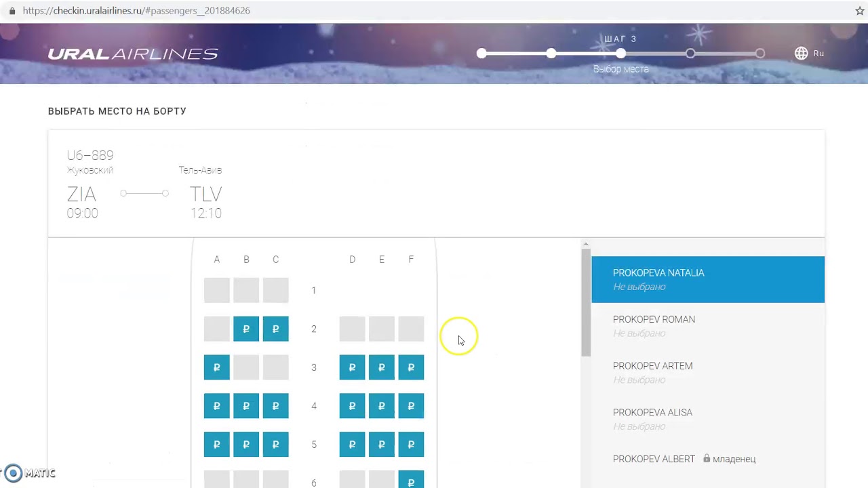Select passenger PROKOPEVA NATALIA
868x488 pixels.
coord(708,279)
